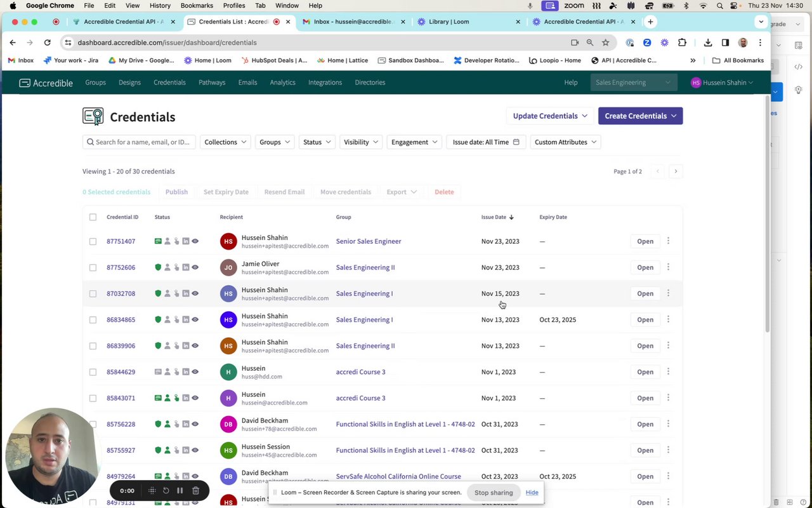Click the Chrome back arrow

tap(13, 43)
